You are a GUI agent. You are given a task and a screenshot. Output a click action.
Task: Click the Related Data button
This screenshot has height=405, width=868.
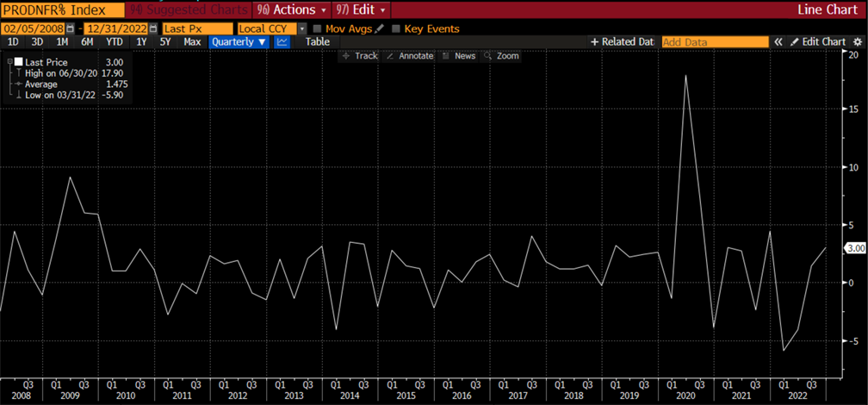coord(623,41)
